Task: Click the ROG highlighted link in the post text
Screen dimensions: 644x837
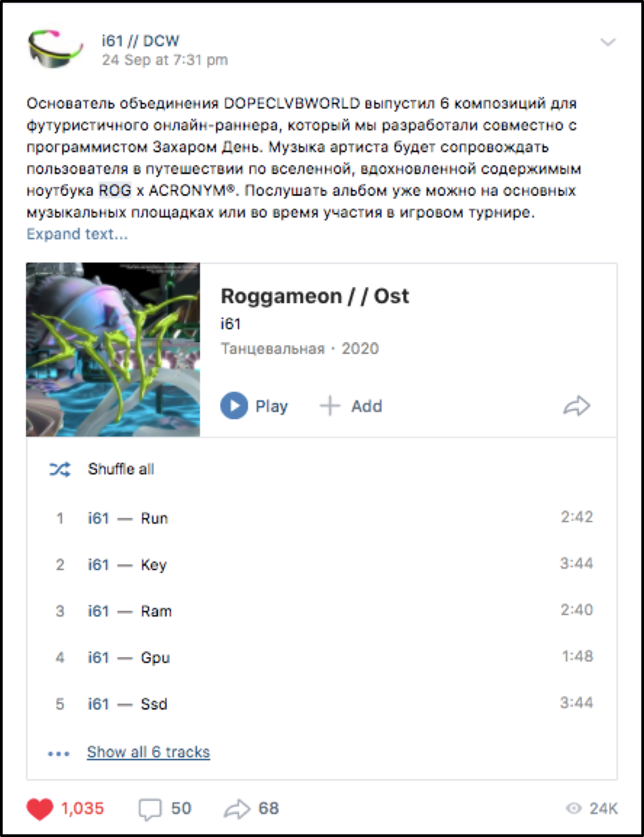Action: coord(115,190)
